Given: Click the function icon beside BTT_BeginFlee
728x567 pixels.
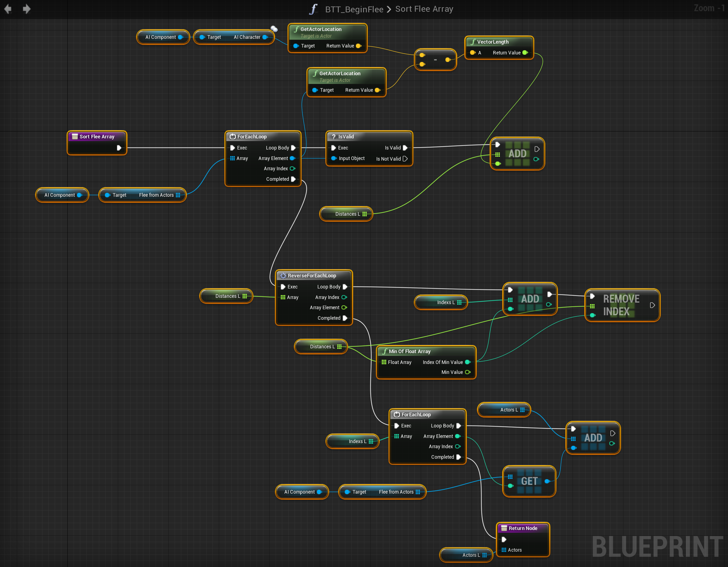Looking at the screenshot, I should (x=313, y=9).
